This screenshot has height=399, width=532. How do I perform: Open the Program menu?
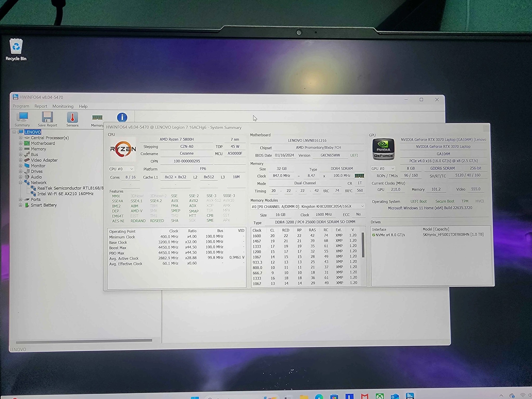(x=21, y=106)
